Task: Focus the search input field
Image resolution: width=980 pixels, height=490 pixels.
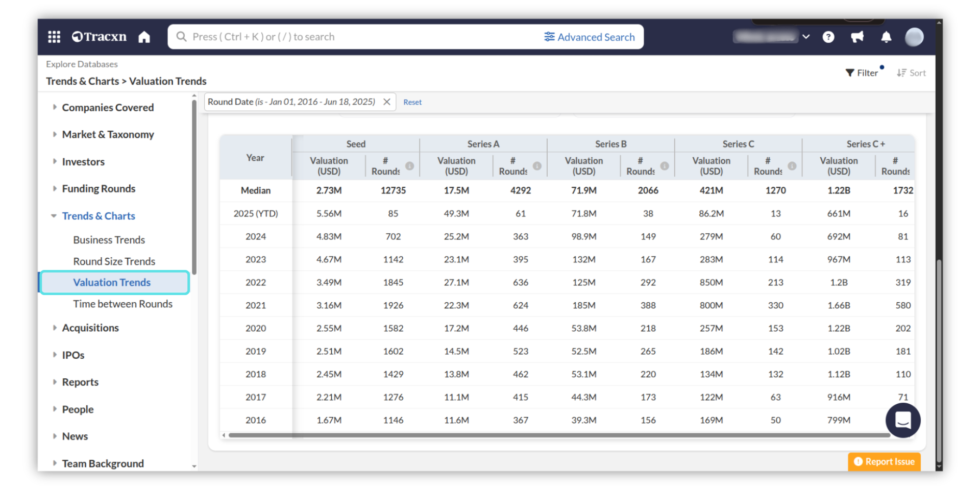Action: point(357,37)
